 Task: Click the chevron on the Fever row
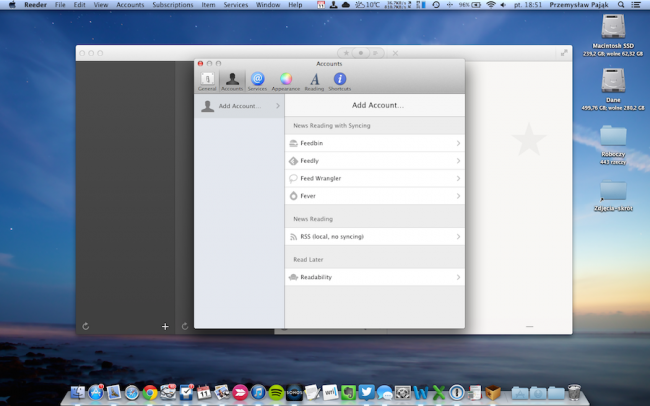pyautogui.click(x=458, y=196)
